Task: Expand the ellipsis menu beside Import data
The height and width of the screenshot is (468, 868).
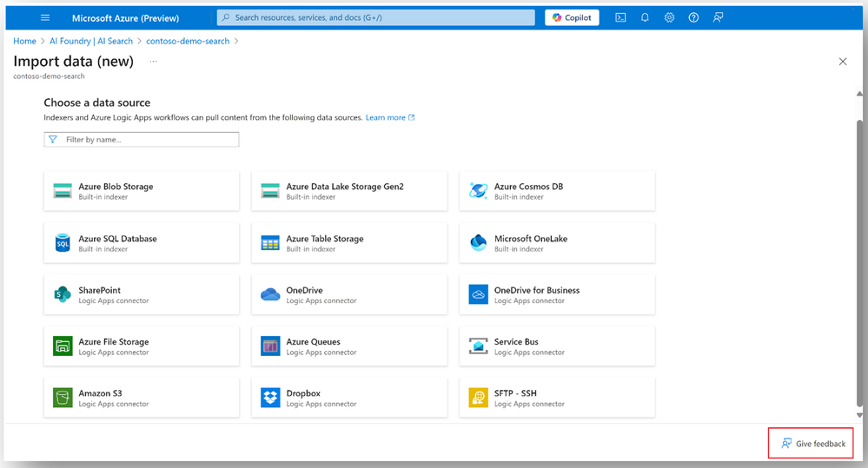Action: click(154, 62)
